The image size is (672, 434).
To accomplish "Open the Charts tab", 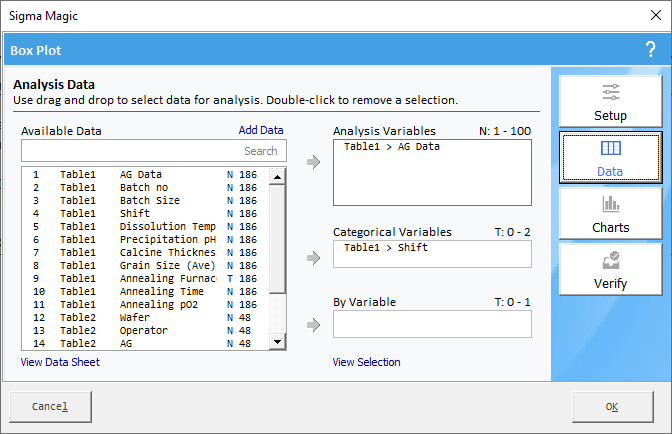I will (610, 214).
